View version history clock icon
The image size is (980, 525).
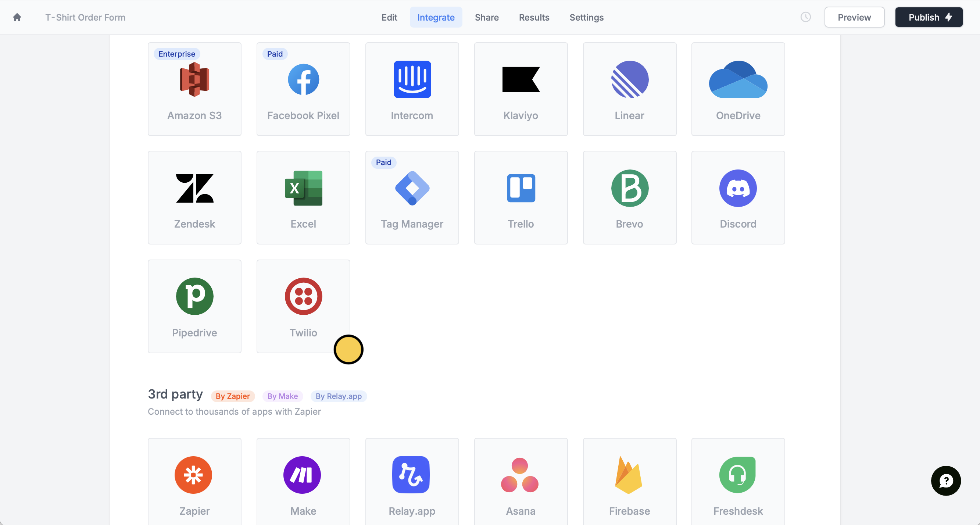pos(805,17)
